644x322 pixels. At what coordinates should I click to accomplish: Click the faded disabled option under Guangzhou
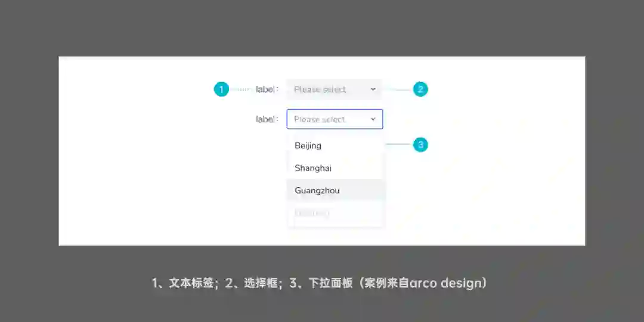[x=312, y=213]
